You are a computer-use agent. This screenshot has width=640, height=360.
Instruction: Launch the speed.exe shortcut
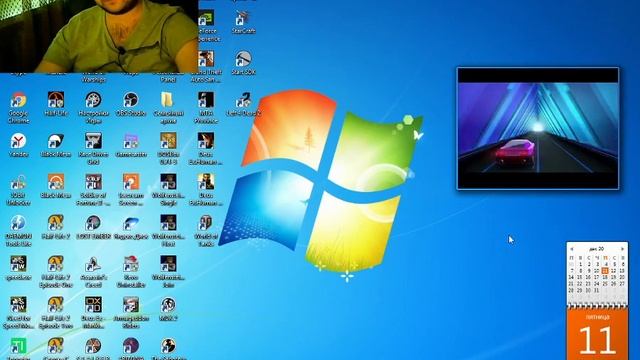18,267
